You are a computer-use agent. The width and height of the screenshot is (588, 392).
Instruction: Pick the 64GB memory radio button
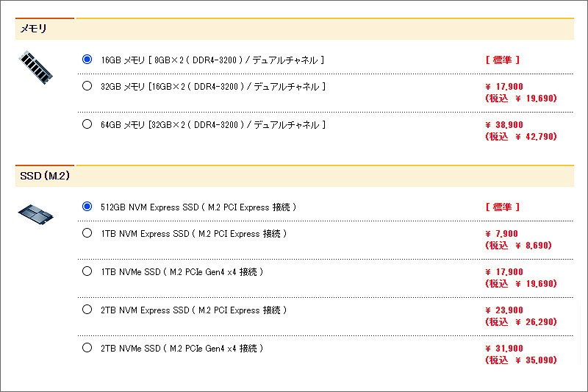tap(87, 124)
